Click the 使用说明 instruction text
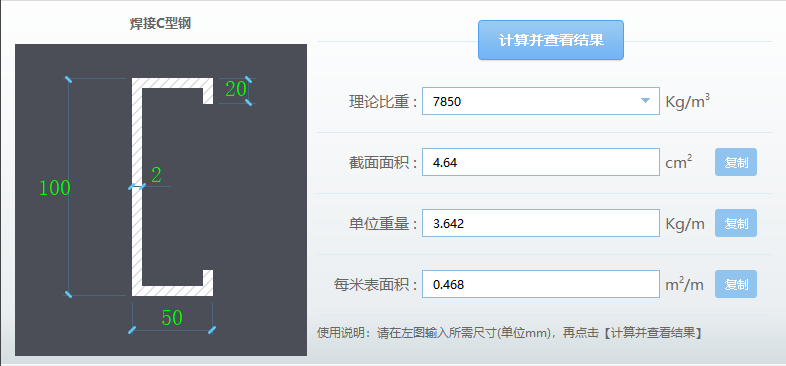The image size is (786, 366). click(509, 333)
